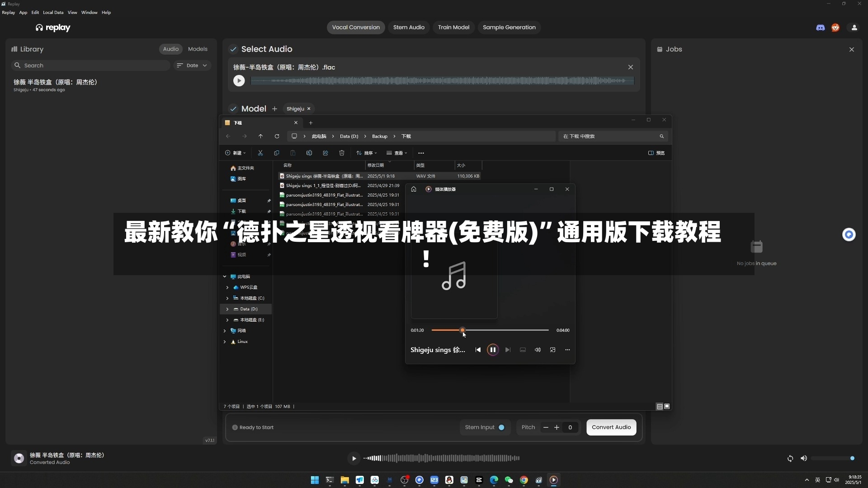Expand the 网络 tree node
Image resolution: width=868 pixels, height=488 pixels.
(225, 331)
